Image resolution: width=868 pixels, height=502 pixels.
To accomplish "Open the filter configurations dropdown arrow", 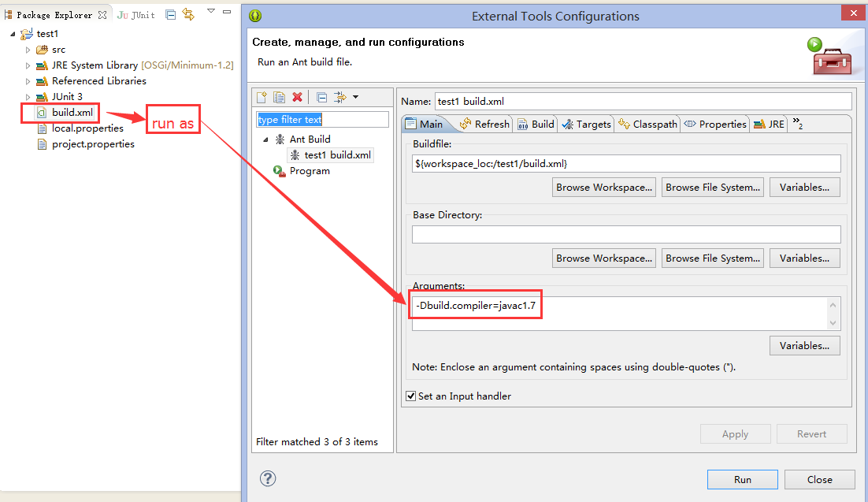I will [355, 97].
